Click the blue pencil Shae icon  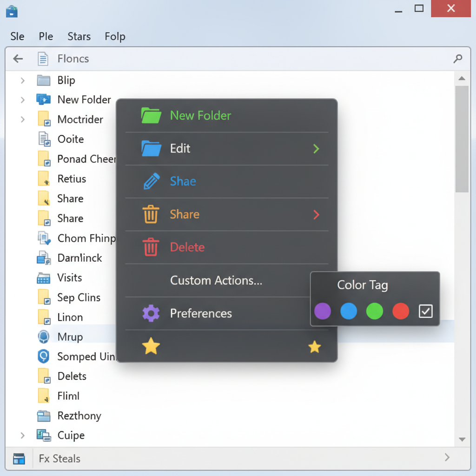pos(151,181)
